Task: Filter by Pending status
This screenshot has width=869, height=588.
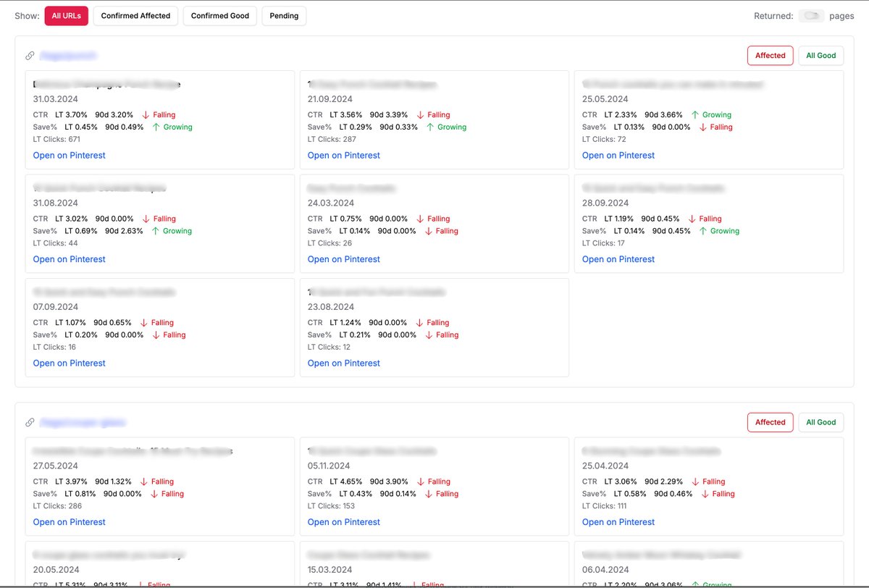Action: pyautogui.click(x=284, y=16)
